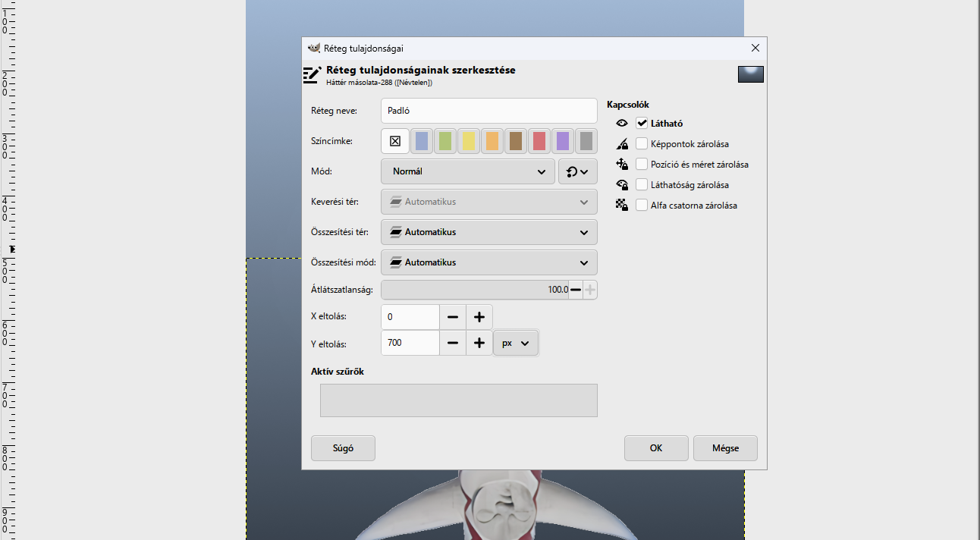Image resolution: width=980 pixels, height=540 pixels.
Task: Choose the gray color tag
Action: pos(586,141)
